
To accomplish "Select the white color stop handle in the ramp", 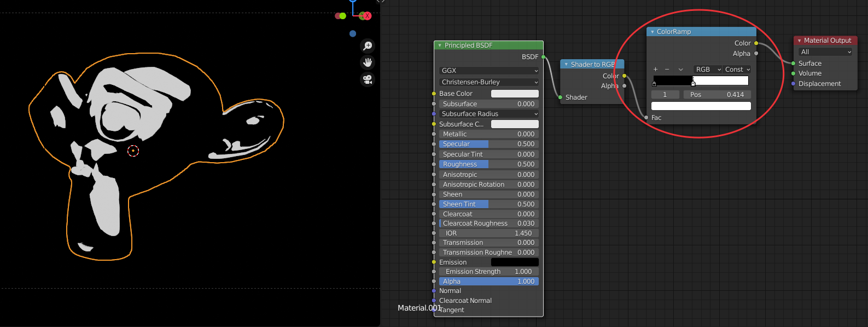I will (694, 83).
